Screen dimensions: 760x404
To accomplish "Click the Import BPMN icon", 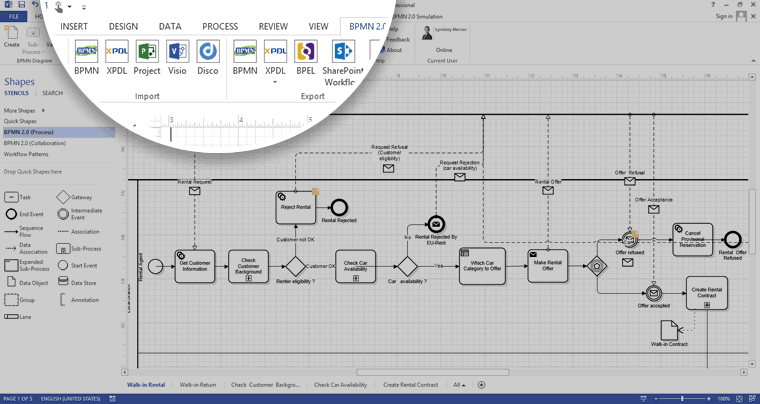I will (86, 51).
